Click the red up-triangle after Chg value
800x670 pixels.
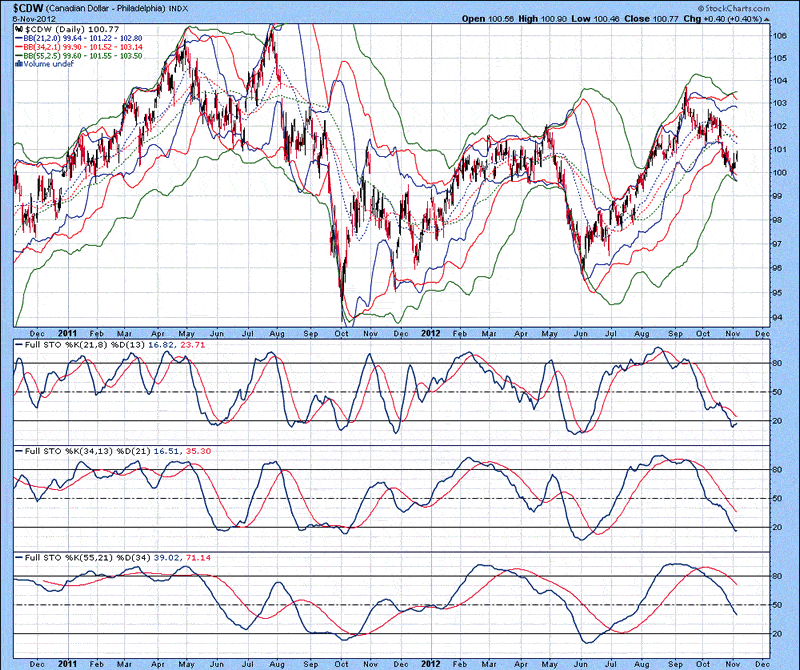793,18
